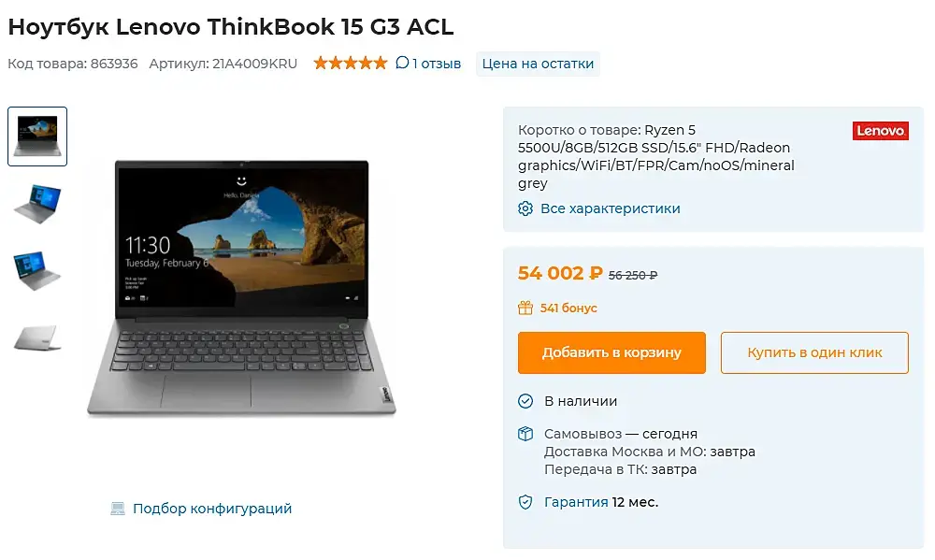Open the Все характеристики link

[610, 208]
